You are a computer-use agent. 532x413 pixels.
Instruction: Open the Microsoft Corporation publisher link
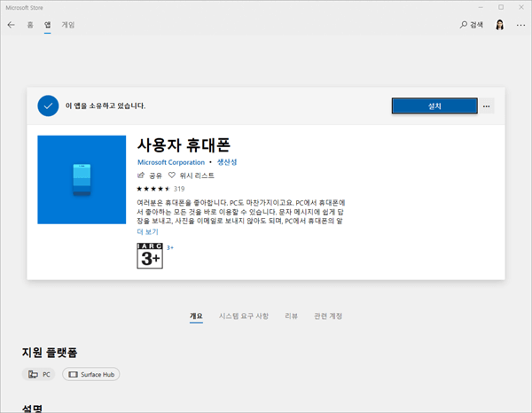tap(170, 162)
